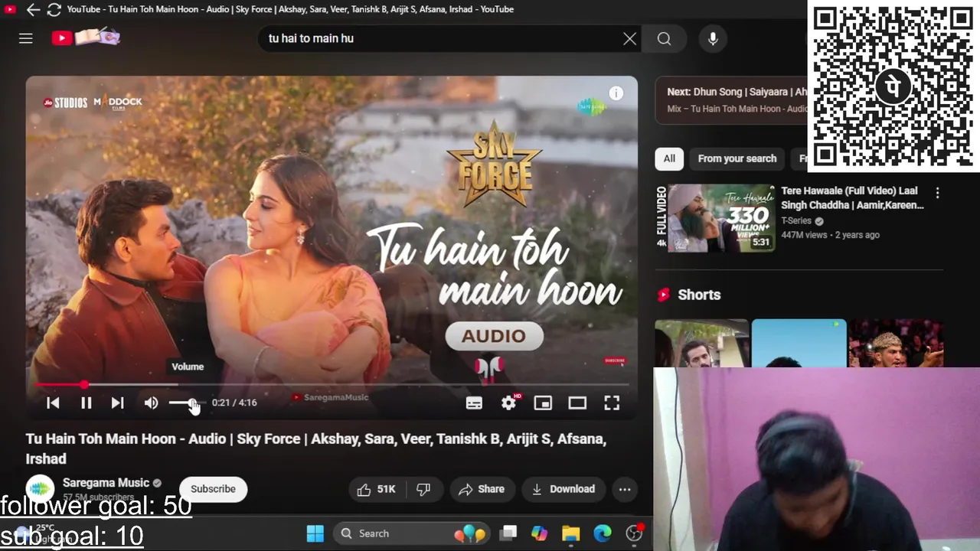Subscribe to Saregama Music

tap(213, 489)
